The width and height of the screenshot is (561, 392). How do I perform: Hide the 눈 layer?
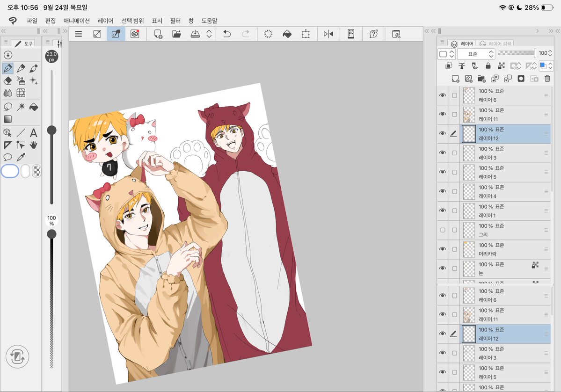[x=443, y=269]
